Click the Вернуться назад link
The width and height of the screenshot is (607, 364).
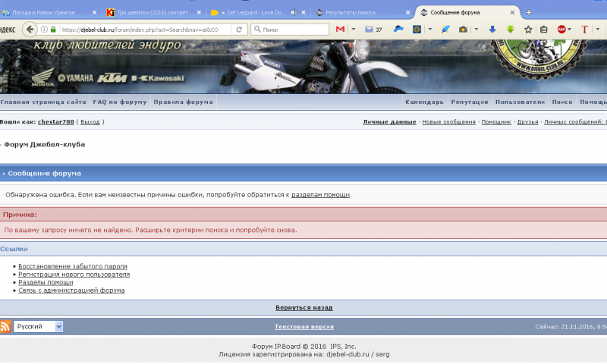(303, 308)
